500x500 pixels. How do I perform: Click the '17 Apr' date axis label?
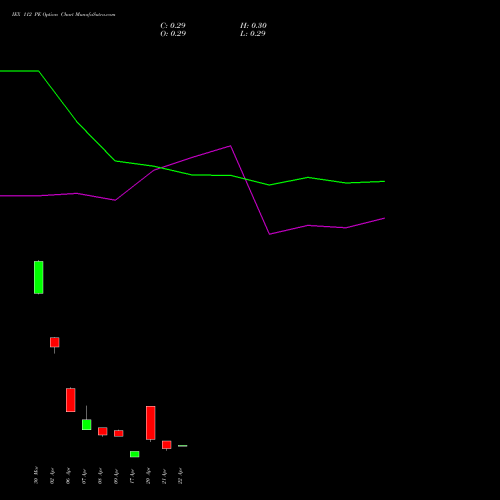(x=132, y=476)
